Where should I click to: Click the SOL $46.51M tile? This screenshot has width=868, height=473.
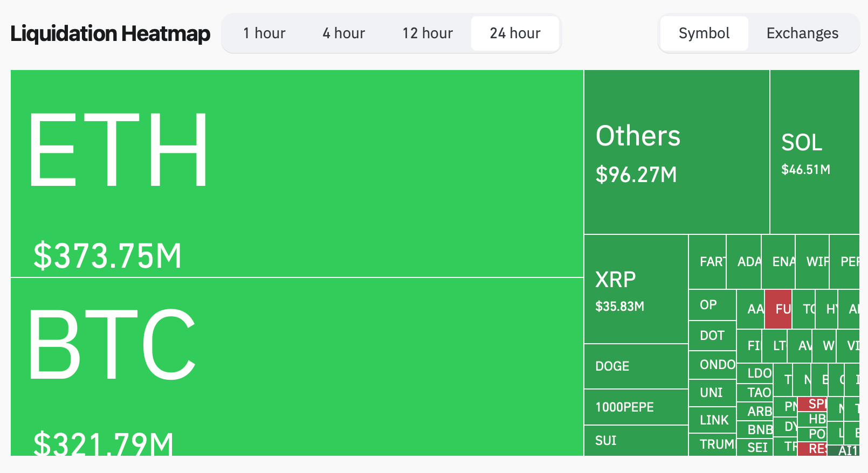click(814, 152)
